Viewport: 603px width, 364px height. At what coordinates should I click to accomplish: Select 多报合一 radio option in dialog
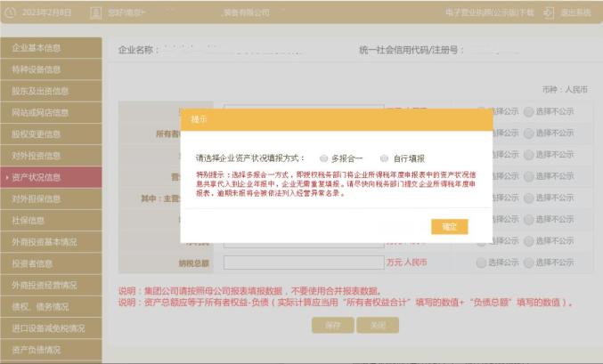coord(323,158)
